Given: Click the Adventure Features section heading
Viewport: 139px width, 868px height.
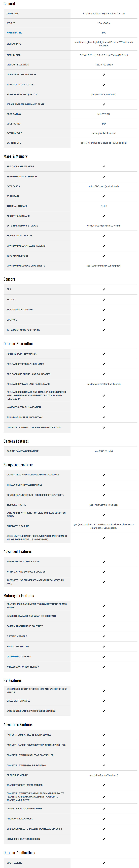Looking at the screenshot, I should coord(18,724).
